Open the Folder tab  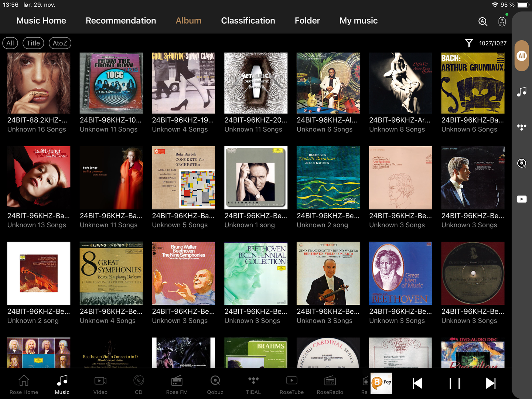point(307,21)
